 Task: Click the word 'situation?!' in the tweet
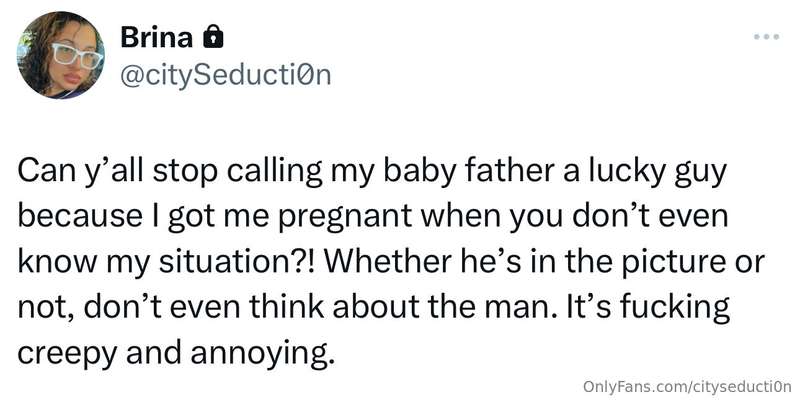click(x=237, y=261)
